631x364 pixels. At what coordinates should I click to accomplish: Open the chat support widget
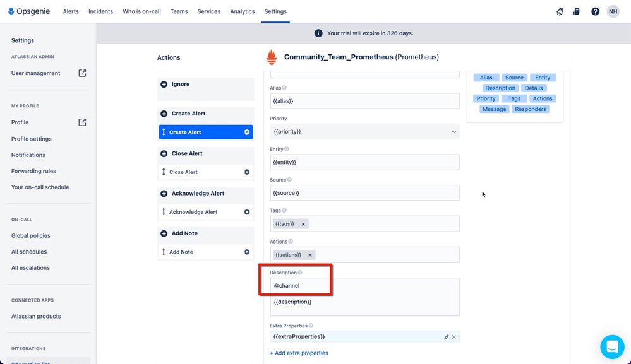pos(612,347)
